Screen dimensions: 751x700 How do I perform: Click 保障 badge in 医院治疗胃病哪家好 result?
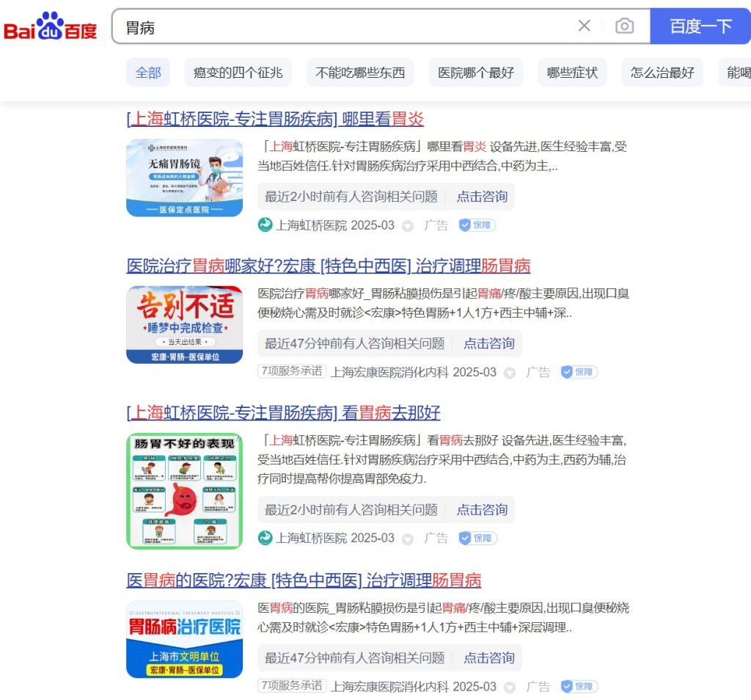tap(579, 372)
